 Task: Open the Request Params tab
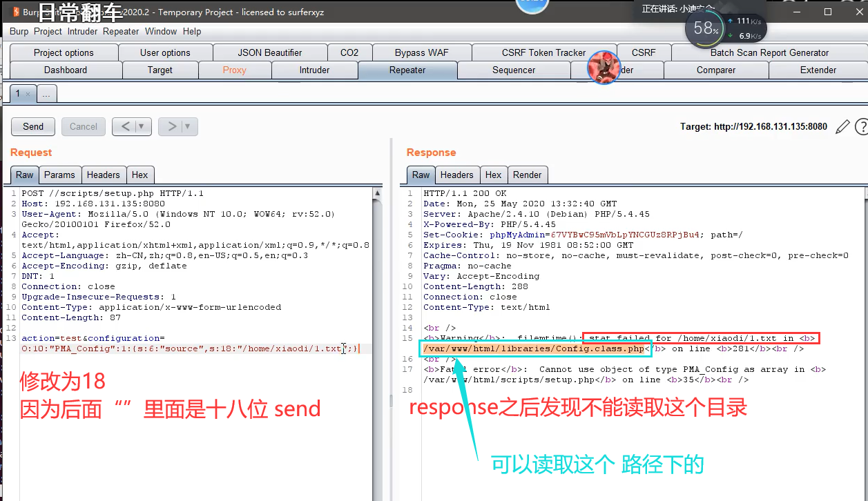click(59, 175)
